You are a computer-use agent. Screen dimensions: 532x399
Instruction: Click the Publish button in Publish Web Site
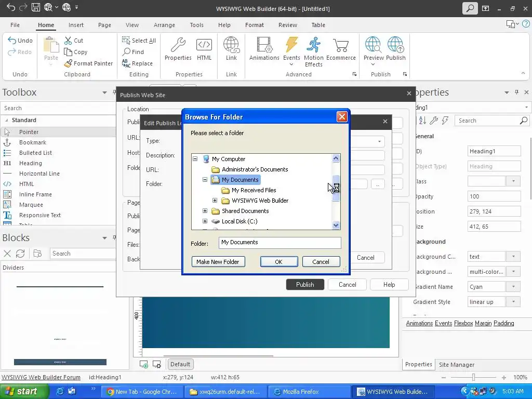[x=305, y=285]
